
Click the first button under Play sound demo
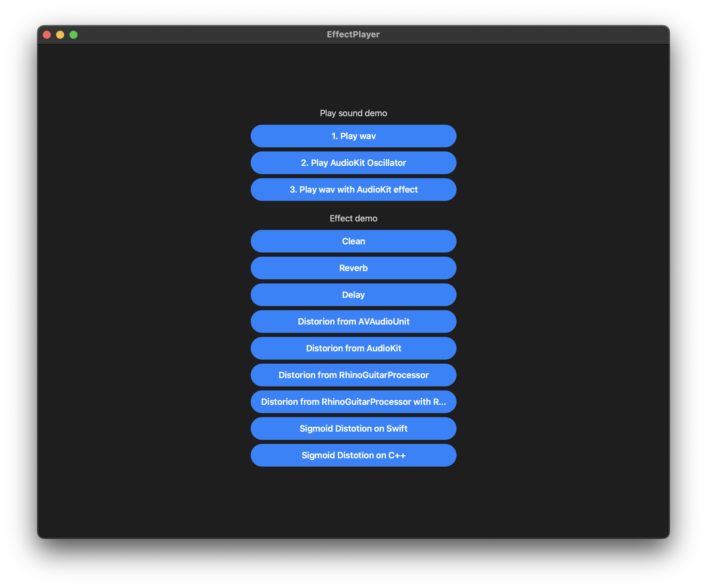coord(353,136)
